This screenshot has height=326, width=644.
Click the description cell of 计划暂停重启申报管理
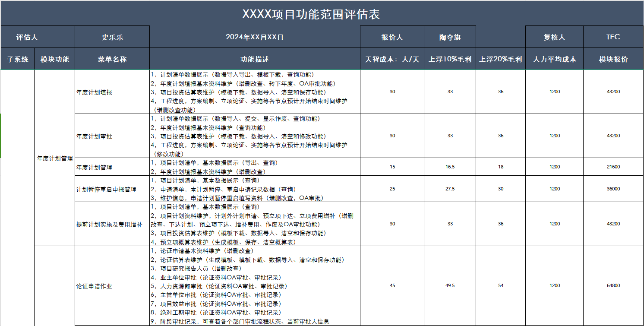(255, 189)
